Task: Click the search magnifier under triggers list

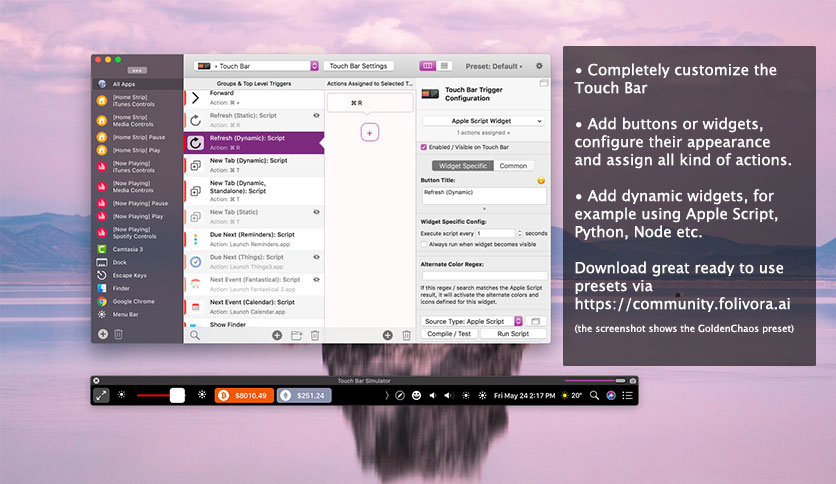Action: pyautogui.click(x=195, y=335)
